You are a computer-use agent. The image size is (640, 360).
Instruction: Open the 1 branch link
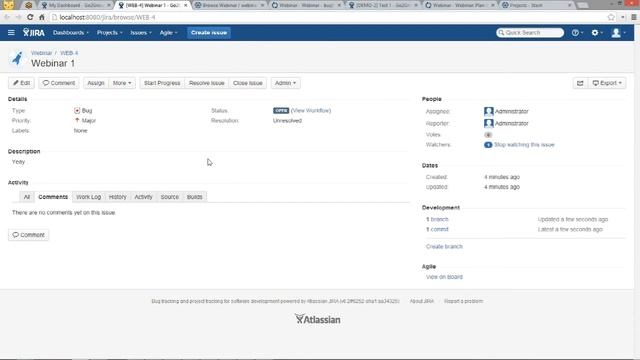pyautogui.click(x=437, y=219)
